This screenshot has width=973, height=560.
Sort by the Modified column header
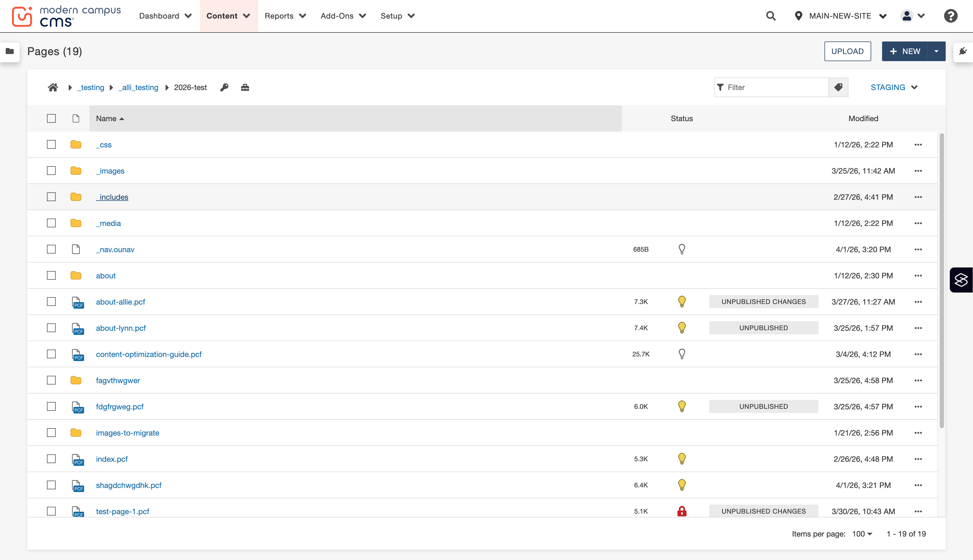[863, 118]
